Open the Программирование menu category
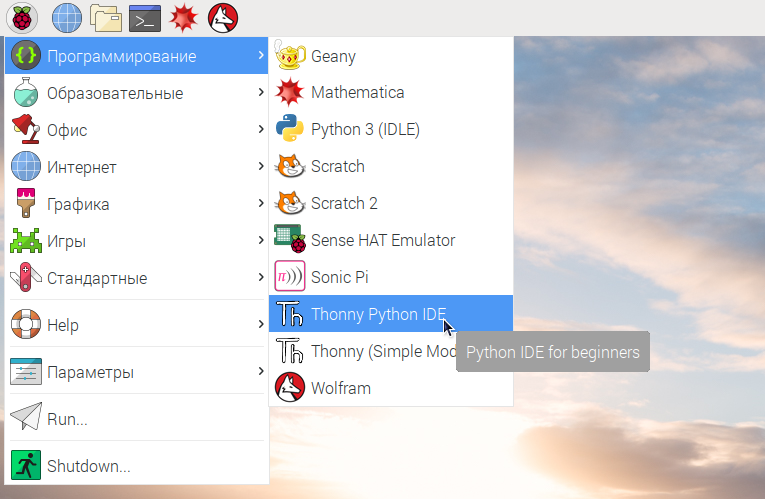 [x=137, y=56]
